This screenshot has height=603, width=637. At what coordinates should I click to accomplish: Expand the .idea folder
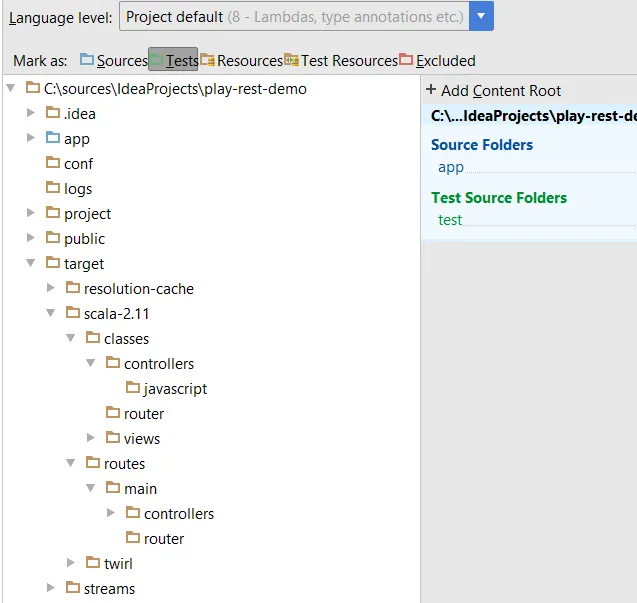click(x=30, y=112)
